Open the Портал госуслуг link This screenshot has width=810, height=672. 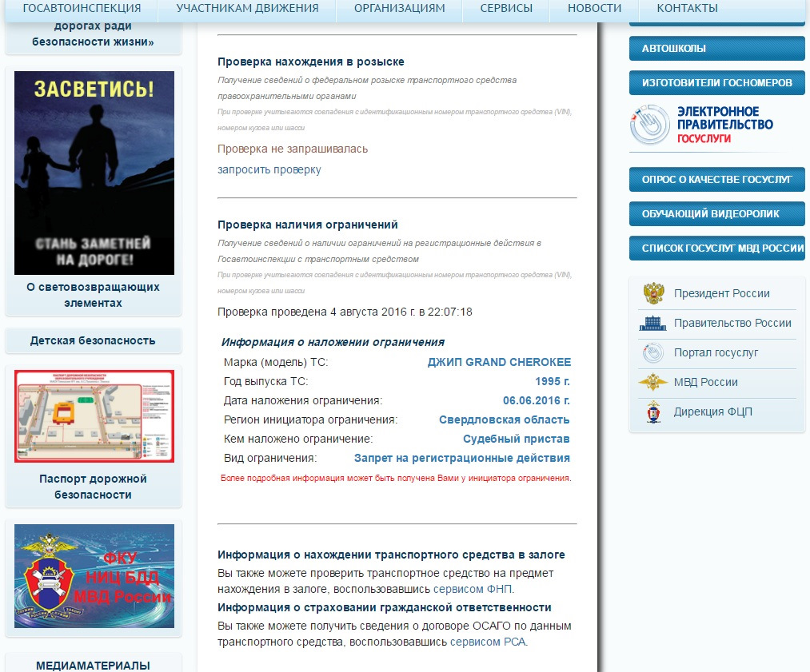[x=716, y=352]
